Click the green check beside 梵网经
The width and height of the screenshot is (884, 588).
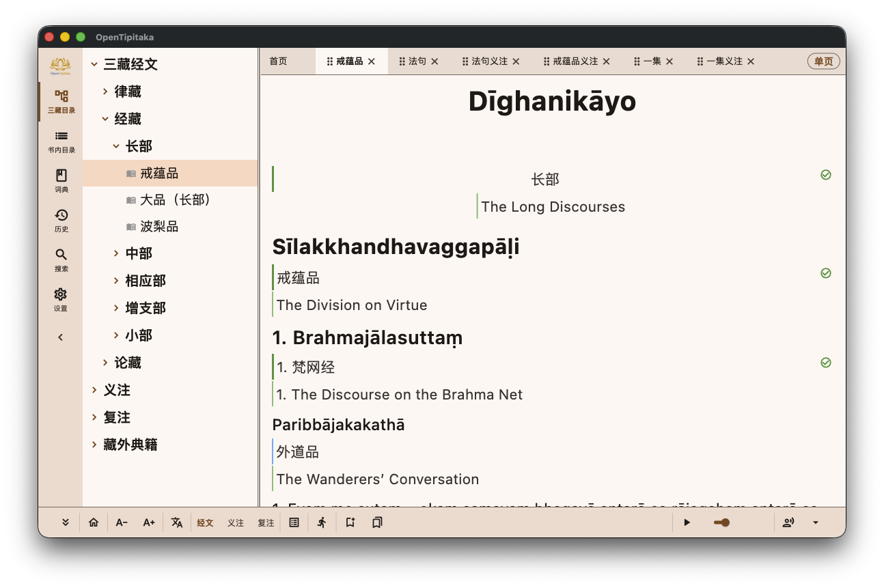825,362
